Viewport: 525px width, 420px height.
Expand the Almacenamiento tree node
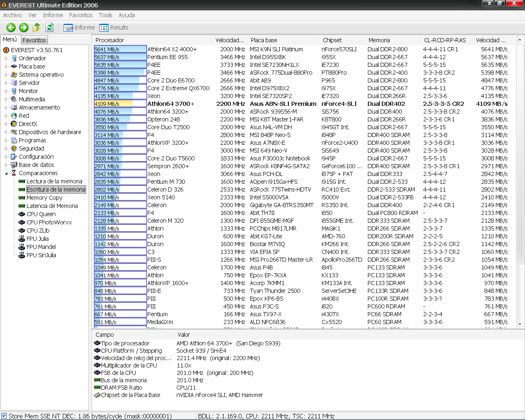6,107
